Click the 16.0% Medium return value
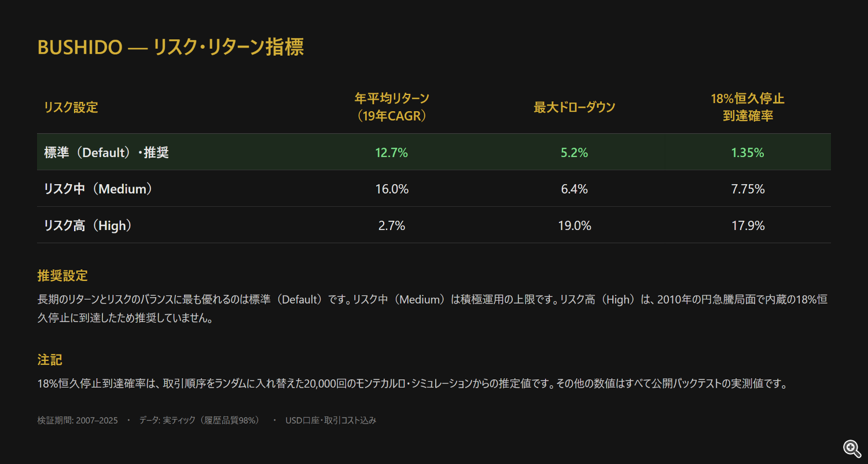 point(392,189)
